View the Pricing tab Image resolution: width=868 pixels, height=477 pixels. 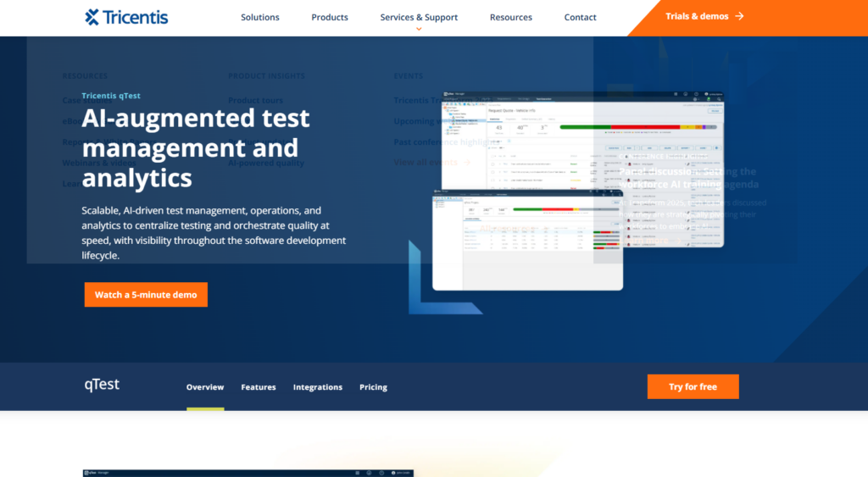tap(373, 387)
